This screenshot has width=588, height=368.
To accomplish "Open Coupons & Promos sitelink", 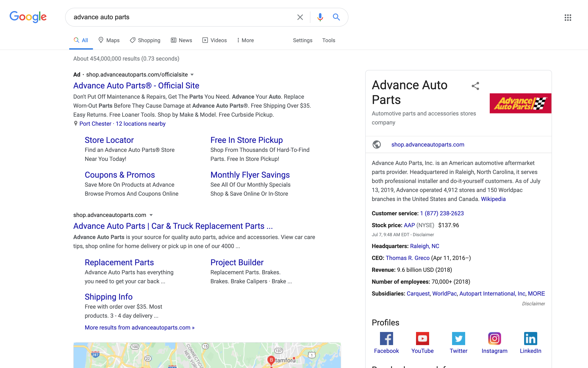I will click(x=120, y=175).
